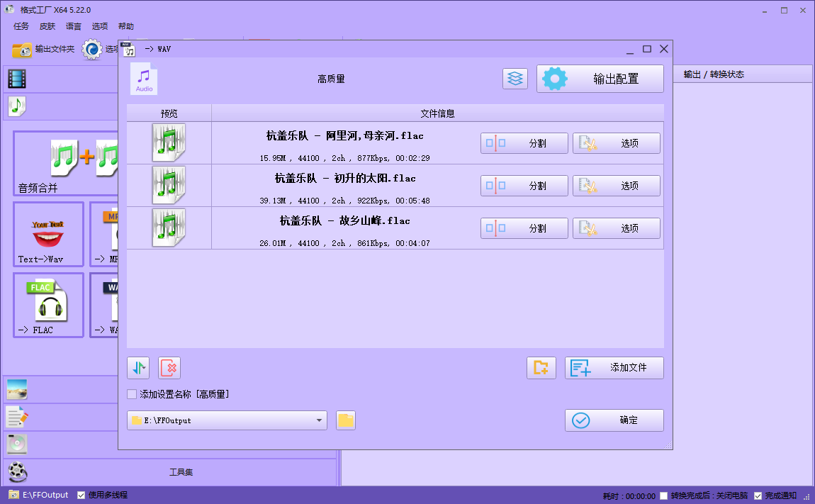This screenshot has height=504, width=815.
Task: Open the 皮肤 menu
Action: 47,26
